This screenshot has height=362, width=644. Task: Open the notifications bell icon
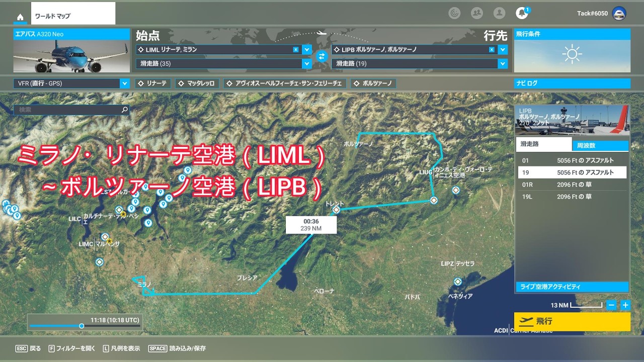(x=522, y=14)
